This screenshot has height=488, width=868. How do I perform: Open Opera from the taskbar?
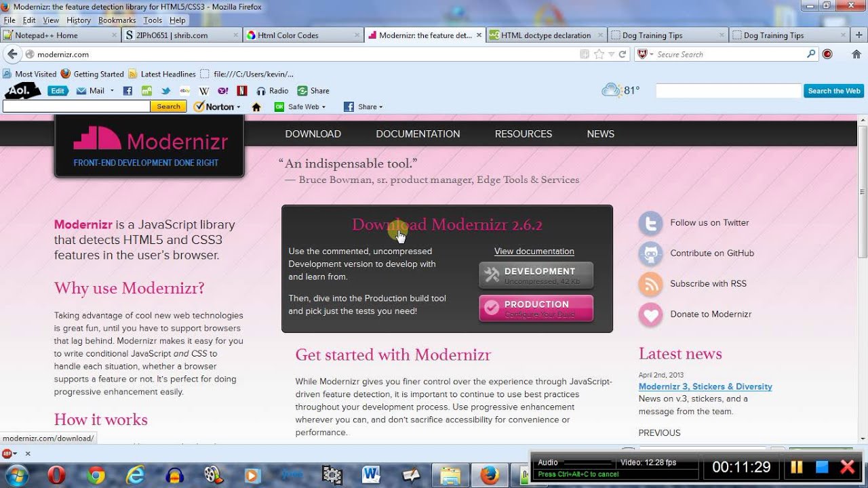tap(56, 475)
